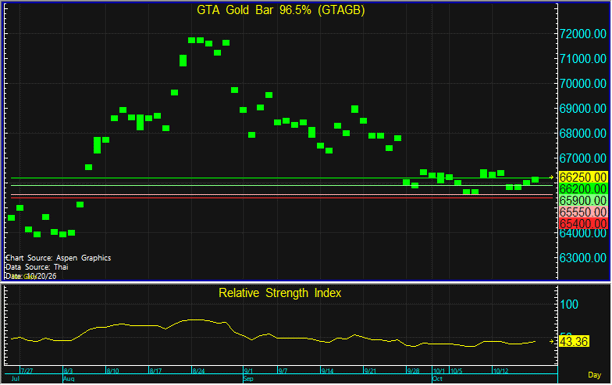The width and height of the screenshot is (612, 385).
Task: Select the pink 65550.00 level tag
Action: pos(583,212)
